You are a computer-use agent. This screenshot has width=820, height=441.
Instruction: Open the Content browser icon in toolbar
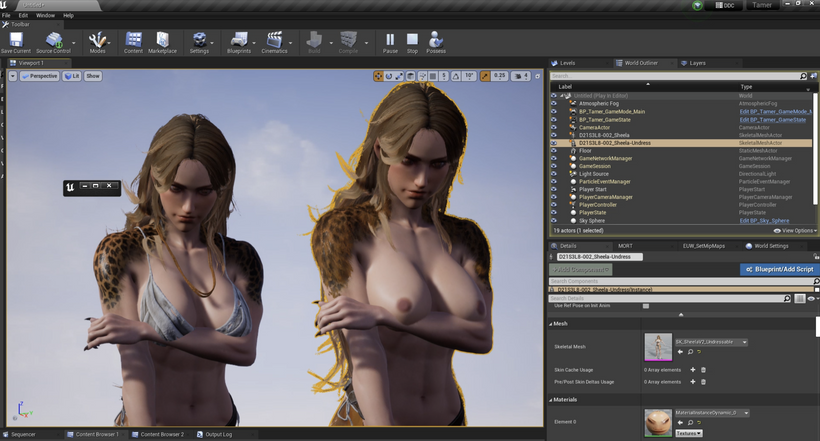(133, 41)
